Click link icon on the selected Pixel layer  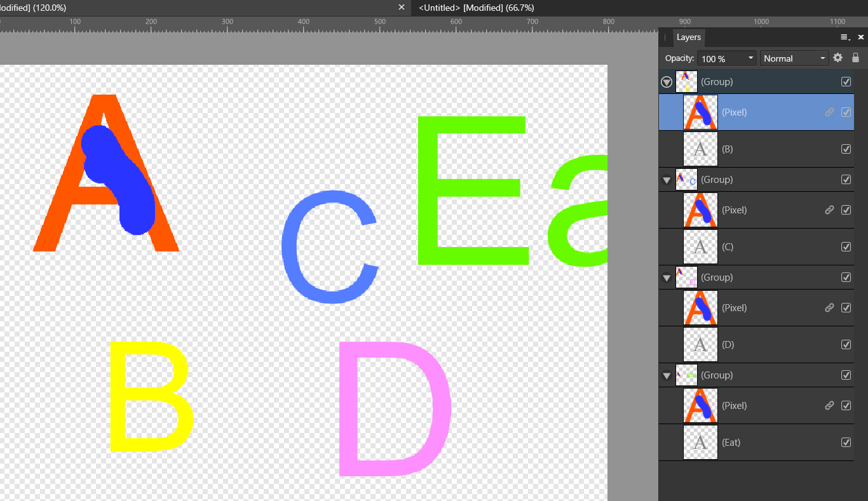829,112
